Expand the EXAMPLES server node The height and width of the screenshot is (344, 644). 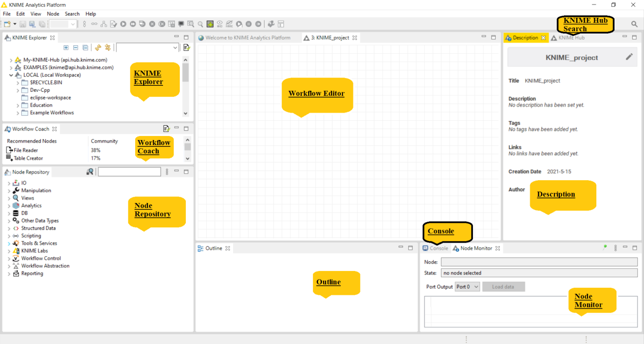coord(11,67)
